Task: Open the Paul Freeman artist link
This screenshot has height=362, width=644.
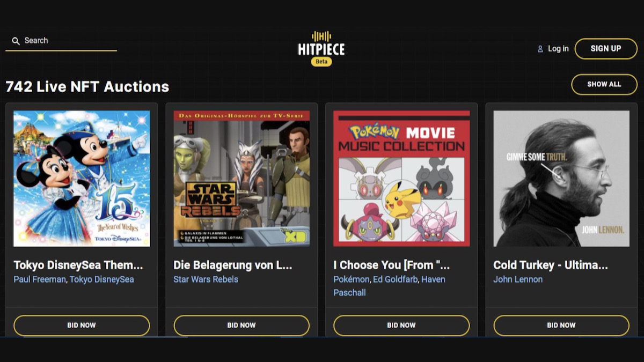Action: (x=39, y=279)
